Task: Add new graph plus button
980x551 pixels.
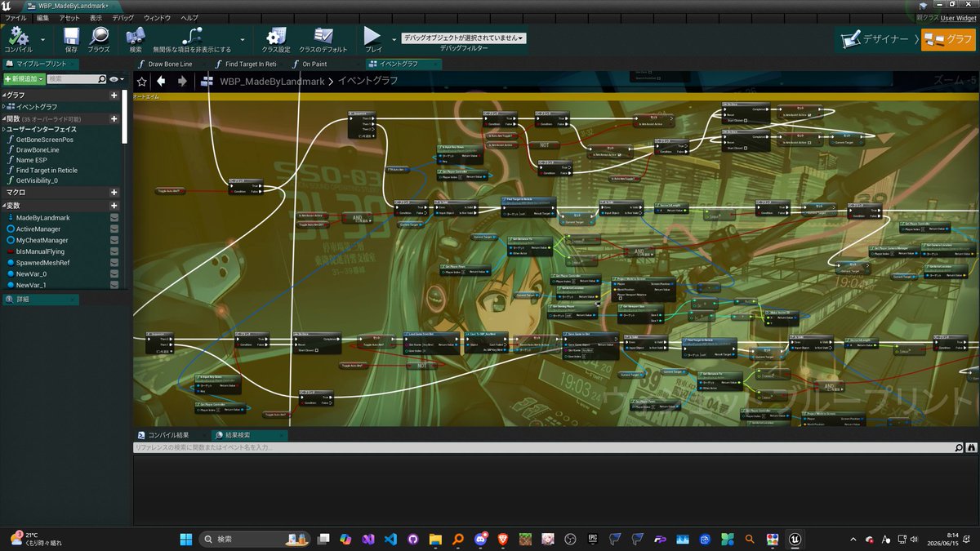Action: tap(114, 96)
